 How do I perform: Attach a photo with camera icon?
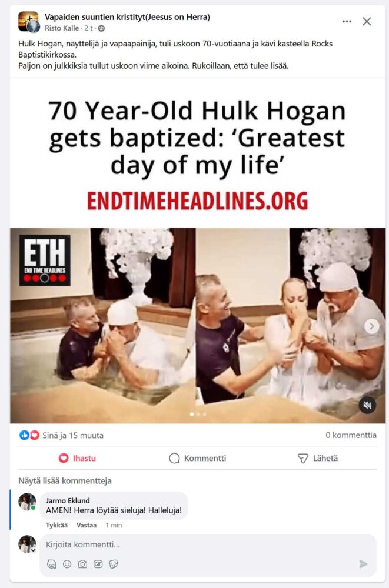(82, 564)
